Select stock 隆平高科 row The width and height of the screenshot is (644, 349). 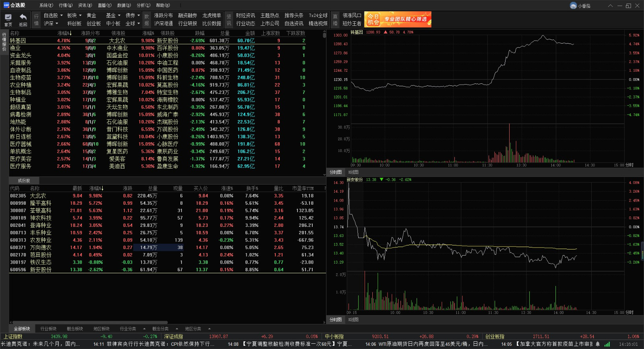[x=167, y=203]
